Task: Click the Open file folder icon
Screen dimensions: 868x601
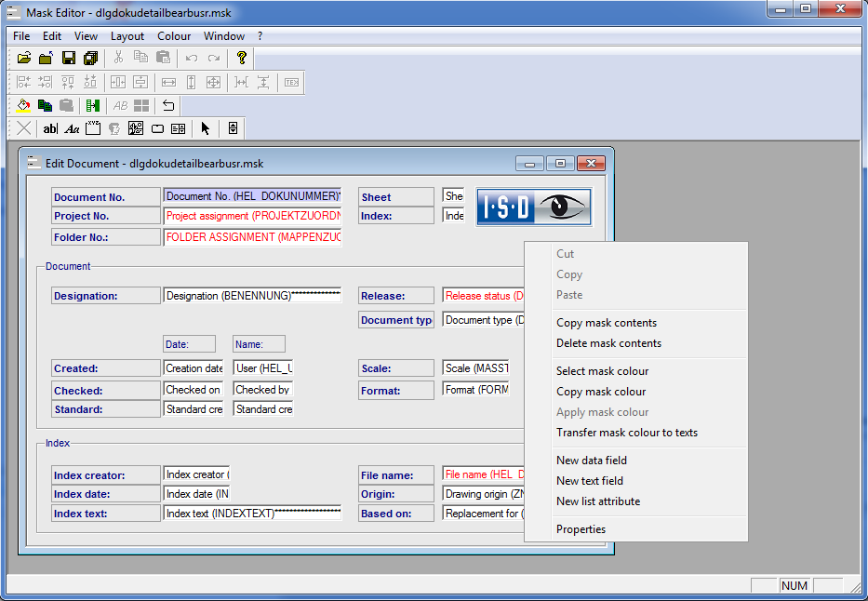Action: point(24,58)
